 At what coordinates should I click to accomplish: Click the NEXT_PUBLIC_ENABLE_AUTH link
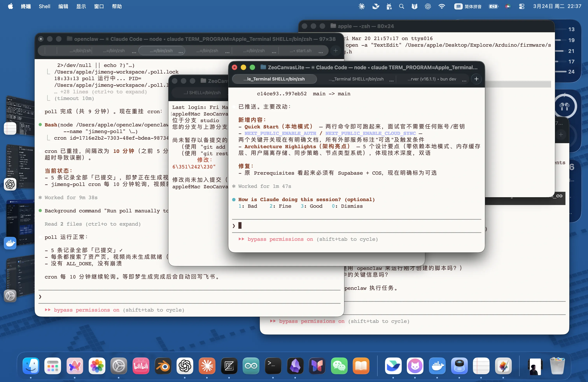281,133
